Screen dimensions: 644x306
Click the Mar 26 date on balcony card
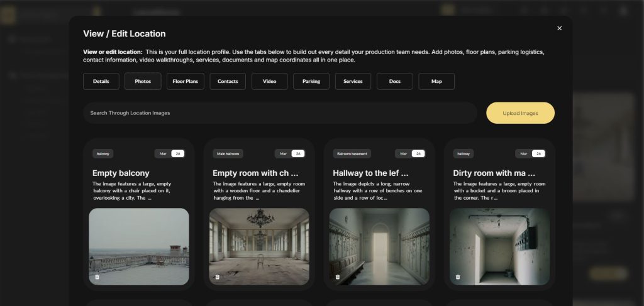coord(170,154)
